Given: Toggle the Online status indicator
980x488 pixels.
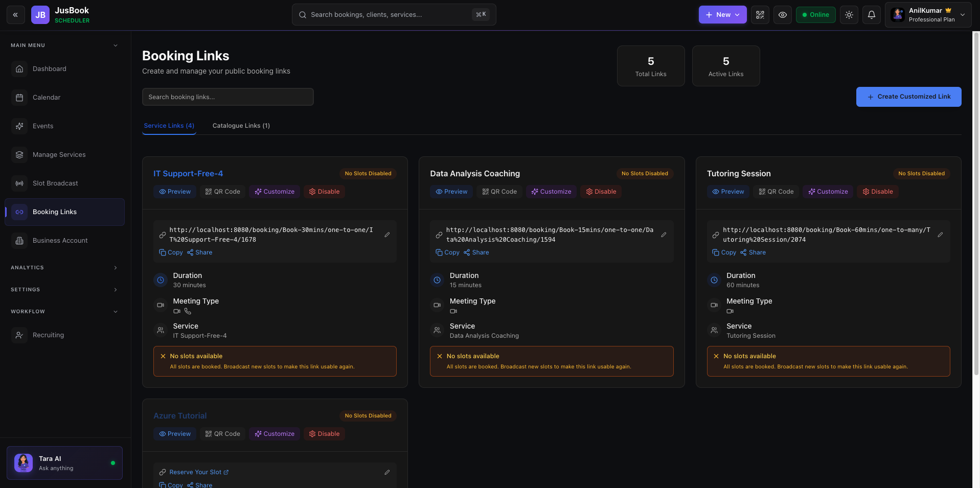Looking at the screenshot, I should pyautogui.click(x=815, y=15).
